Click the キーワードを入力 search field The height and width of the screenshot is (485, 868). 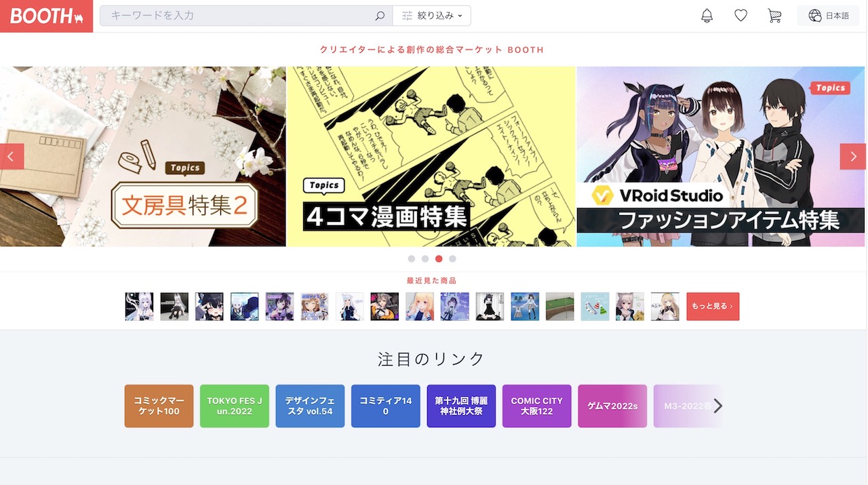click(x=237, y=16)
